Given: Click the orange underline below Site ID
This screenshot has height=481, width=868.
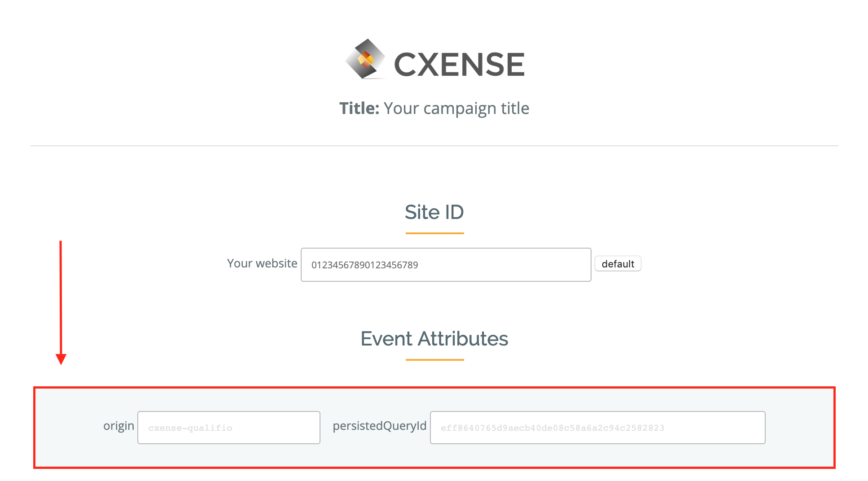Looking at the screenshot, I should click(x=434, y=233).
